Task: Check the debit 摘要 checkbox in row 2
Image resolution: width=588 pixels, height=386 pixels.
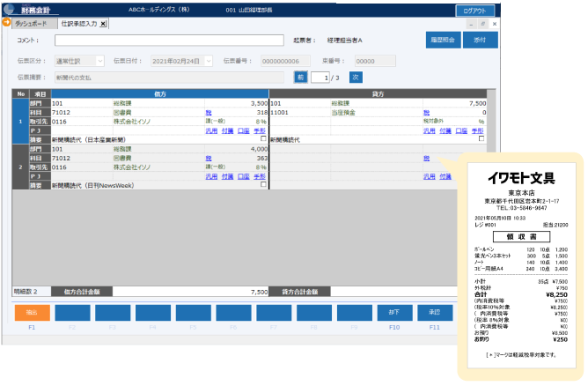Action: tap(262, 184)
